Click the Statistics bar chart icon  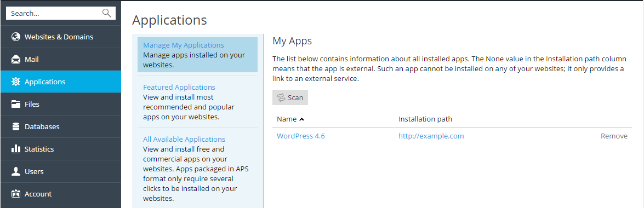click(16, 149)
